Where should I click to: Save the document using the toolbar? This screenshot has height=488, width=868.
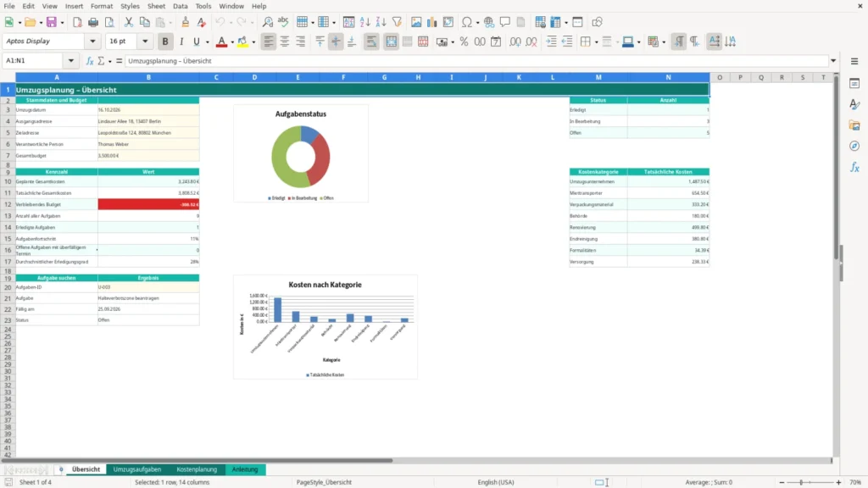(x=52, y=22)
